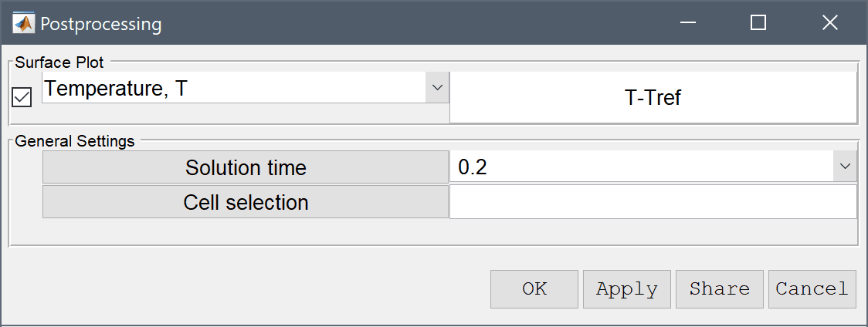Maximize the Postprocessing dialog window

tap(758, 22)
